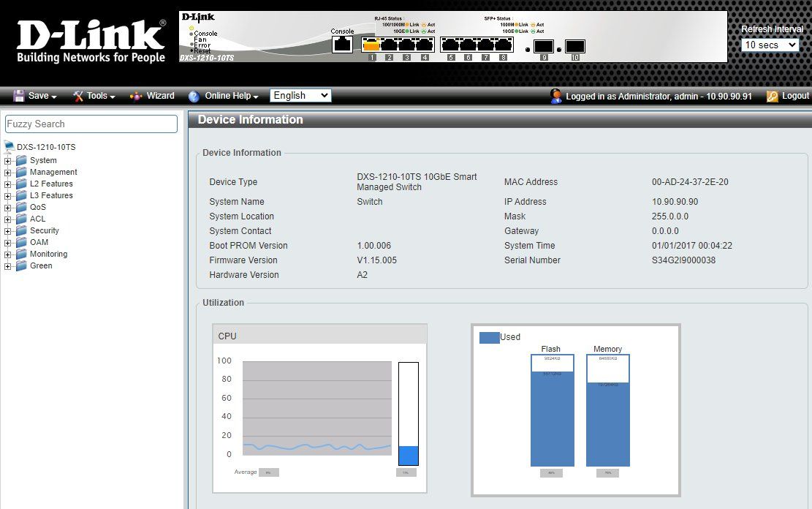Click the Management folder icon
Screen dimensions: 812x509
click(x=21, y=172)
